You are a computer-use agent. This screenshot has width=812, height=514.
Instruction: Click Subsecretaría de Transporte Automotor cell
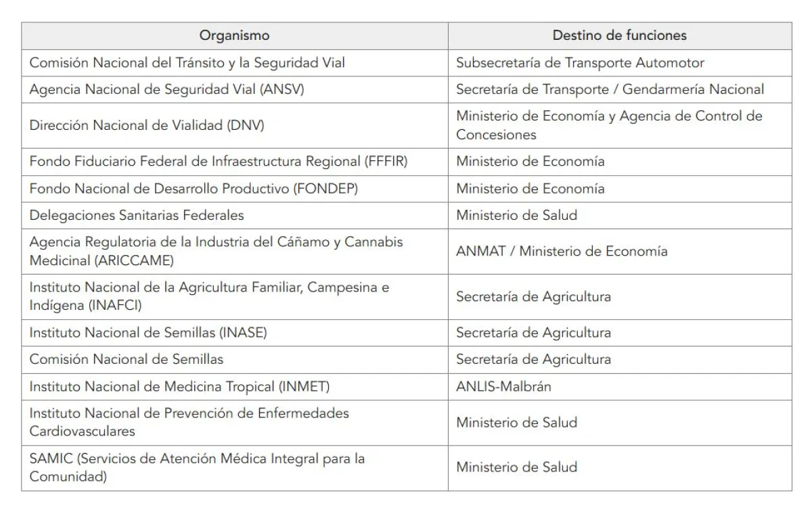580,63
